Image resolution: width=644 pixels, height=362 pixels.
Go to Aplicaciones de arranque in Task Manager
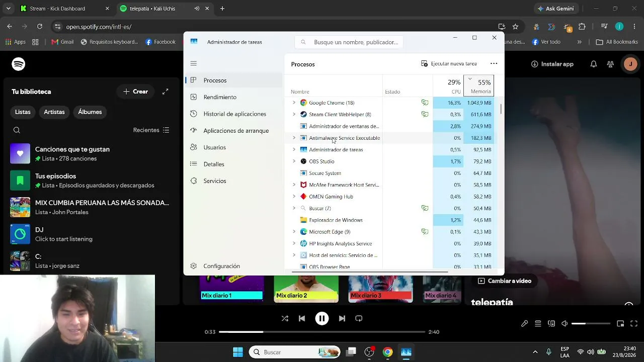click(x=236, y=131)
